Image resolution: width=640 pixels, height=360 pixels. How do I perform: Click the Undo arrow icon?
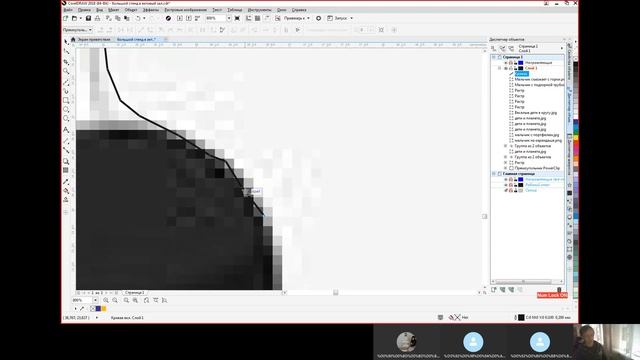click(x=138, y=18)
